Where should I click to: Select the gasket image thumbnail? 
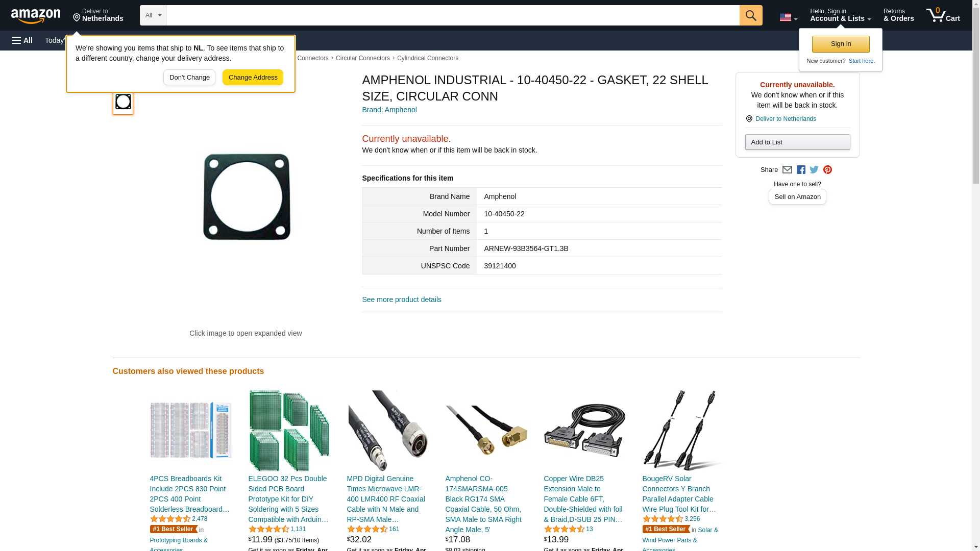click(123, 102)
